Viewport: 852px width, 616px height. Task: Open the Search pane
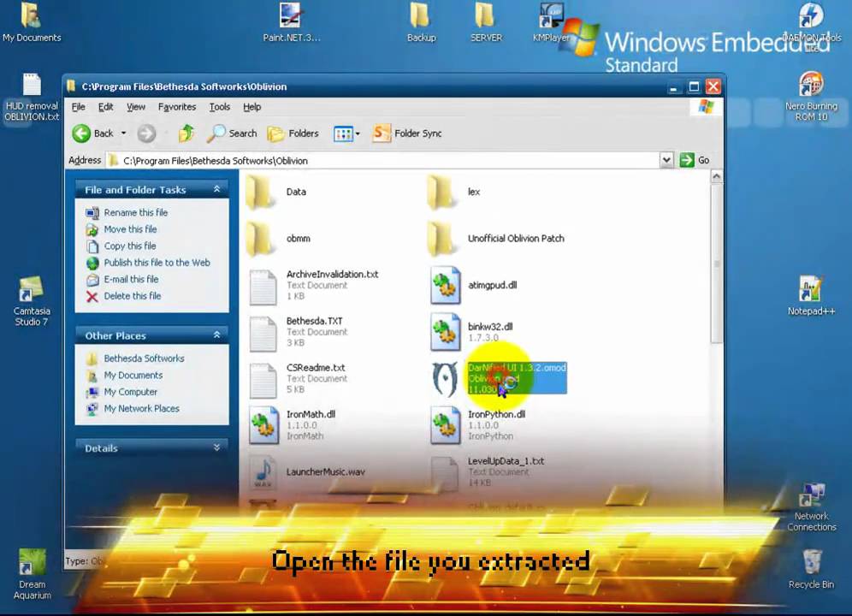pyautogui.click(x=232, y=133)
